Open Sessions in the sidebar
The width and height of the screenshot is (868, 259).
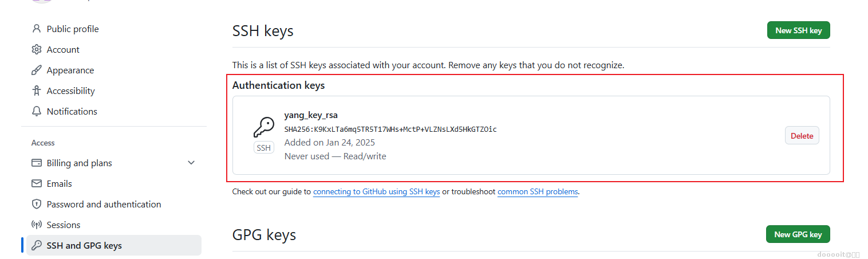click(64, 225)
